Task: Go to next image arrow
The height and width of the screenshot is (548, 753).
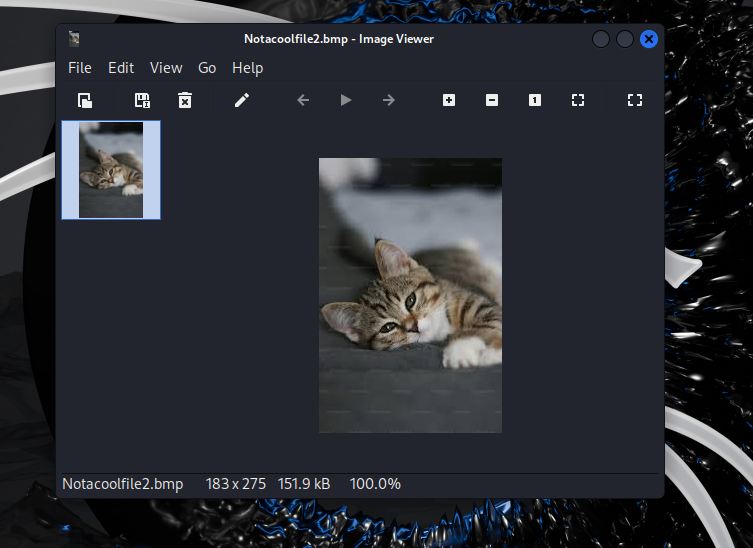Action: coord(389,100)
